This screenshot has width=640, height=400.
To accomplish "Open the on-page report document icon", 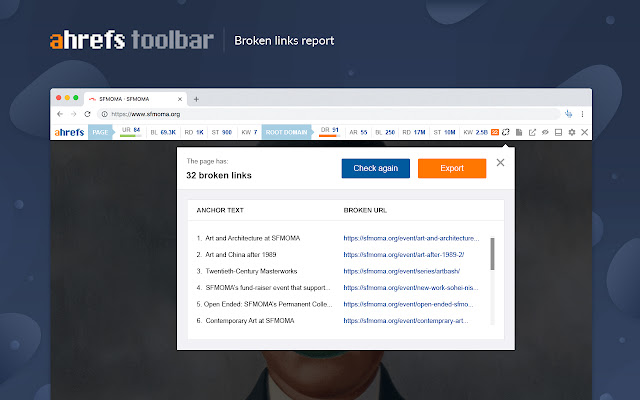I will 519,132.
